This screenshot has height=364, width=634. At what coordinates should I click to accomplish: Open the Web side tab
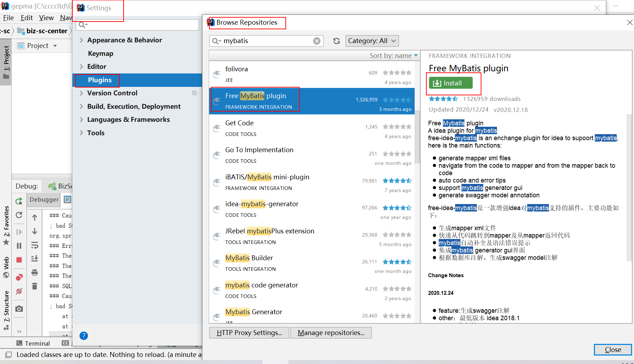pos(6,268)
